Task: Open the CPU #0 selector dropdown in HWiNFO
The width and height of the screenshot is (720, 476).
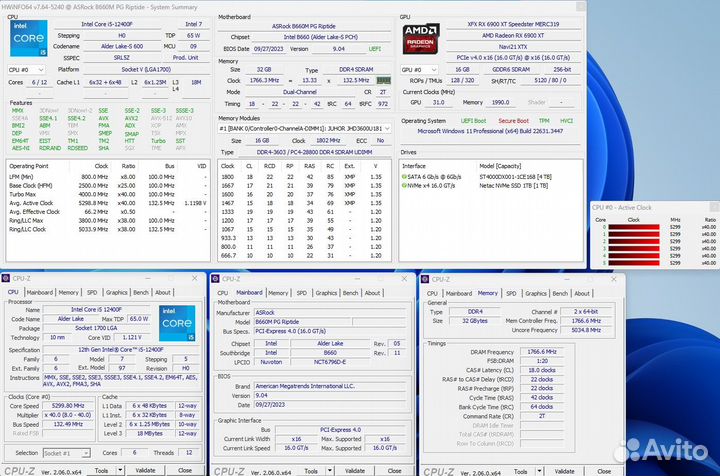Action: pyautogui.click(x=26, y=70)
